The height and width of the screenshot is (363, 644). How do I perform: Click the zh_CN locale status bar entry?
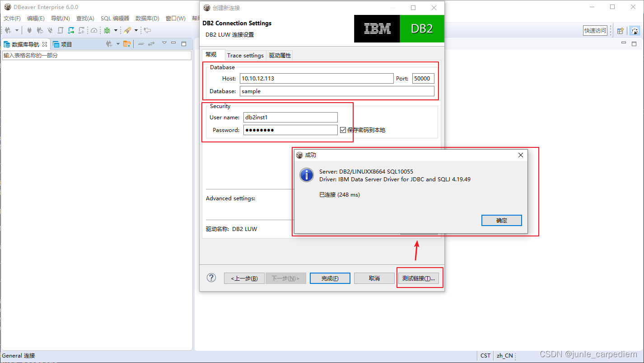[x=505, y=356]
